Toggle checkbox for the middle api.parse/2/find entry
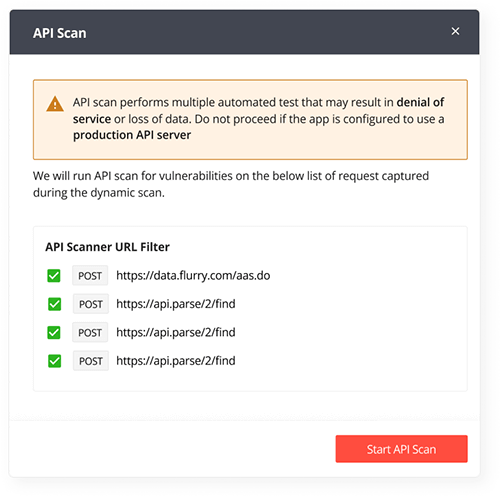This screenshot has height=497, width=500. 54,332
